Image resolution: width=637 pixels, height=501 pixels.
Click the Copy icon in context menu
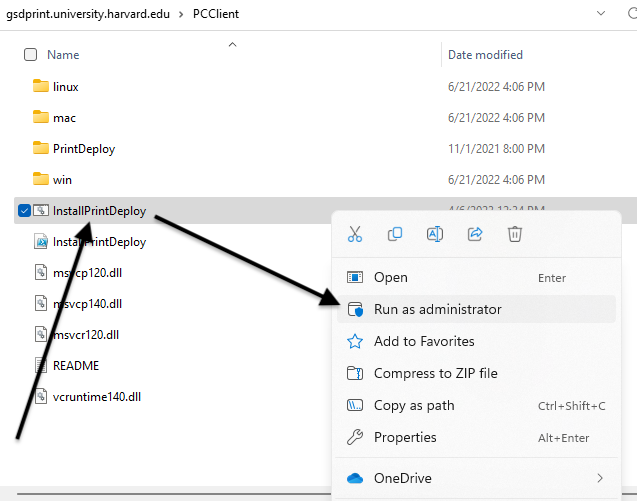click(x=395, y=234)
